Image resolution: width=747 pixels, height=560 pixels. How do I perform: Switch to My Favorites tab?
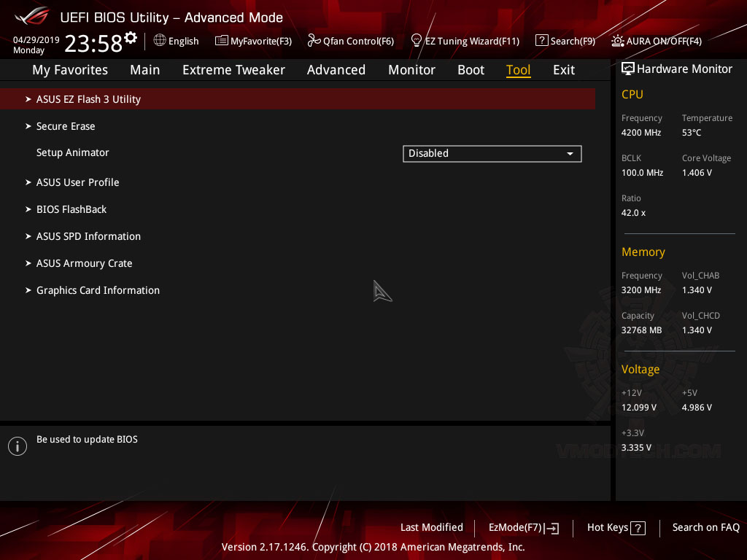pyautogui.click(x=70, y=70)
